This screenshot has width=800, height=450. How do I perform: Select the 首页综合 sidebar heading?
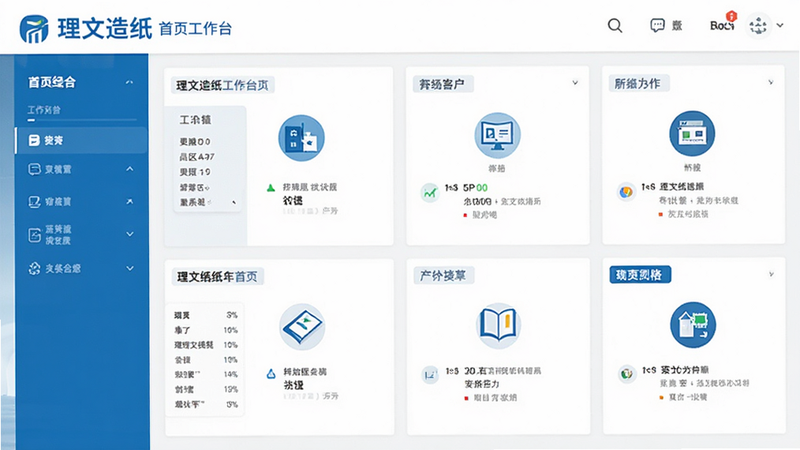click(52, 82)
